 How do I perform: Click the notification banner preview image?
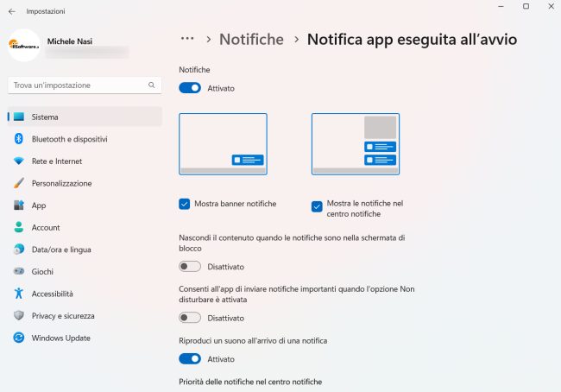[x=223, y=144]
